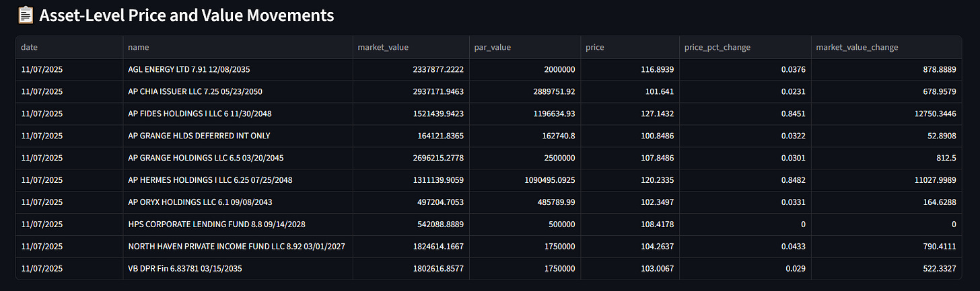This screenshot has width=980, height=291.
Task: Select price cell 107.8486
Action: pyautogui.click(x=629, y=158)
